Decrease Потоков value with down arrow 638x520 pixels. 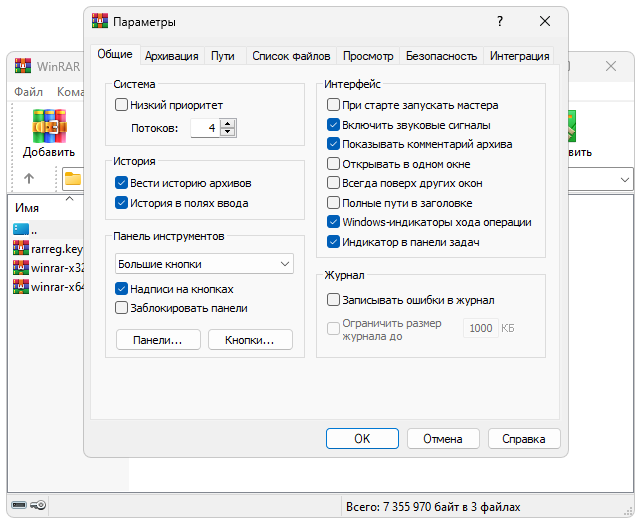click(x=228, y=132)
